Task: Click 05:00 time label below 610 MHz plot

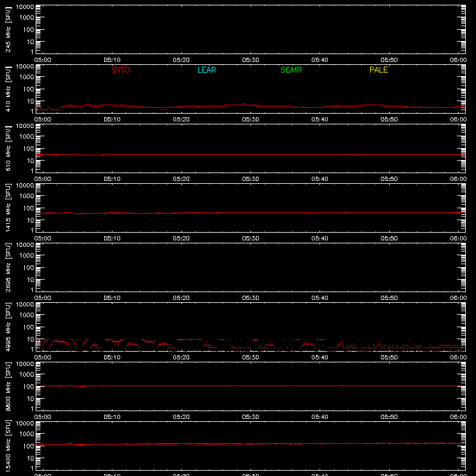Action: click(x=43, y=179)
